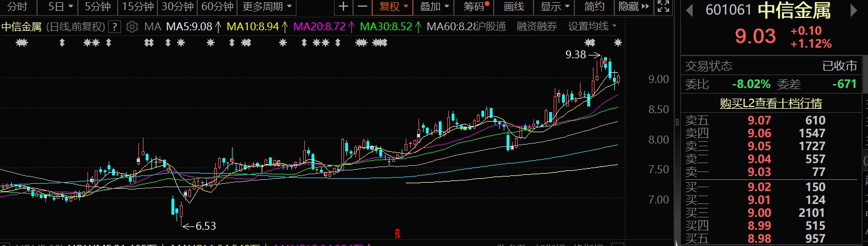Expand the 显示 display dropdown

coord(555,7)
